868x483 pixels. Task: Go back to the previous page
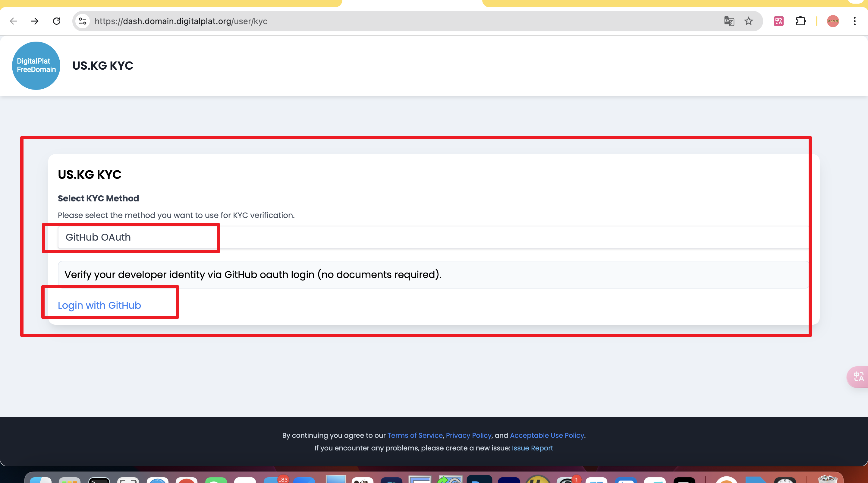pos(14,21)
